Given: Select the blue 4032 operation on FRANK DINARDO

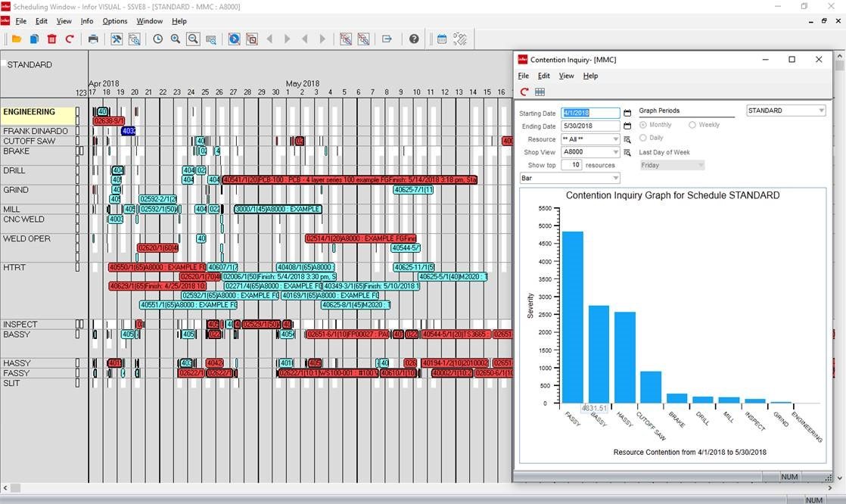Looking at the screenshot, I should pos(129,131).
